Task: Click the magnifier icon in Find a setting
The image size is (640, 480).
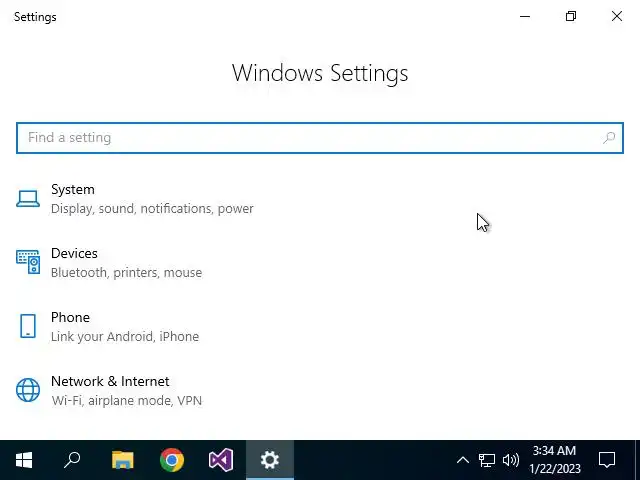Action: point(609,138)
